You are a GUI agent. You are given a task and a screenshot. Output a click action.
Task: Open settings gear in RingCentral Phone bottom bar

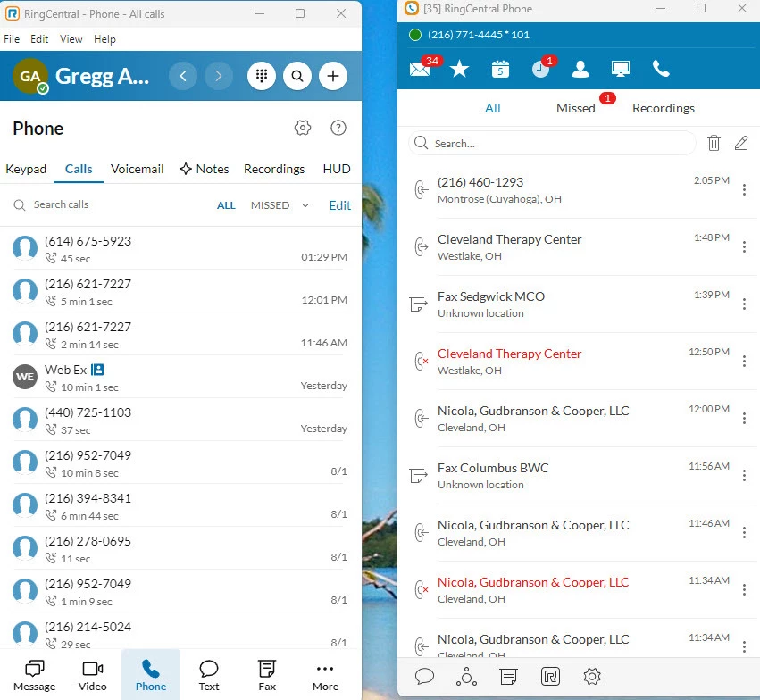pos(592,676)
